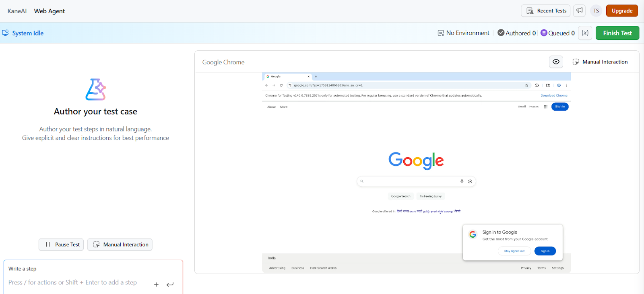Submit step with the enter arrow icon
Viewport: 644px width, 294px height.
pos(170,284)
